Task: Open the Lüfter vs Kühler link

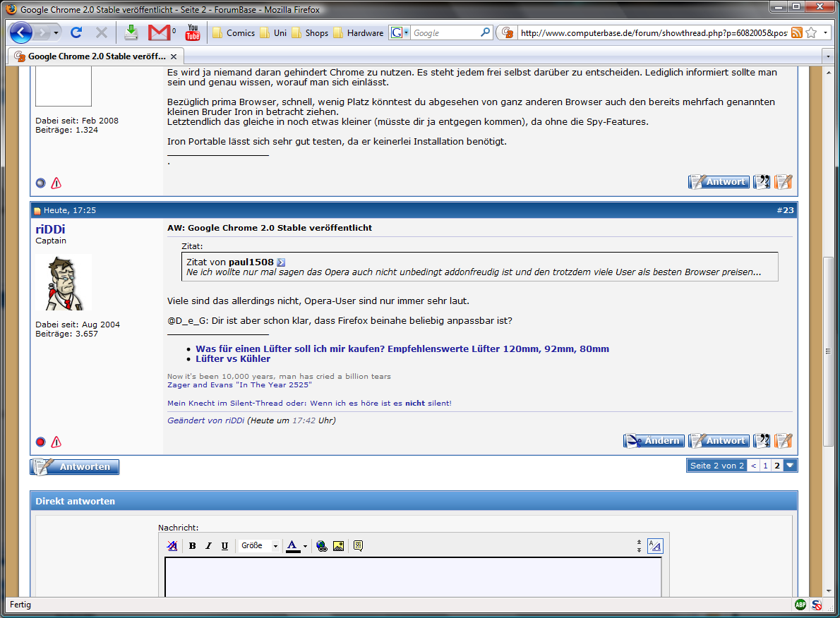Action: [233, 359]
